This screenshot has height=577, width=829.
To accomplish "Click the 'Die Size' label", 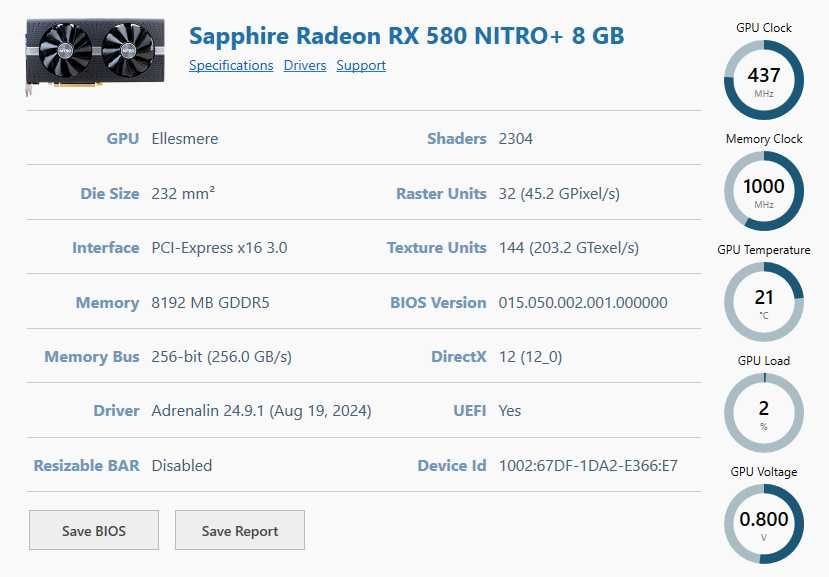I will tap(109, 194).
